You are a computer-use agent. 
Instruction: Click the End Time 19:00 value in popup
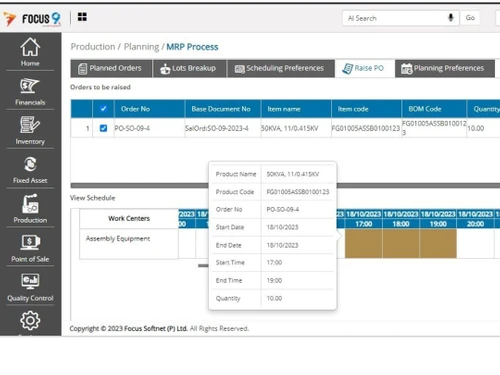[x=274, y=280]
